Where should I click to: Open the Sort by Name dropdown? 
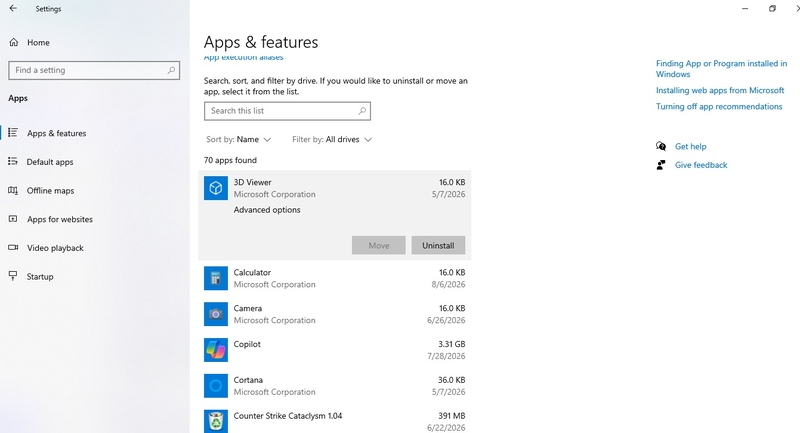(238, 139)
